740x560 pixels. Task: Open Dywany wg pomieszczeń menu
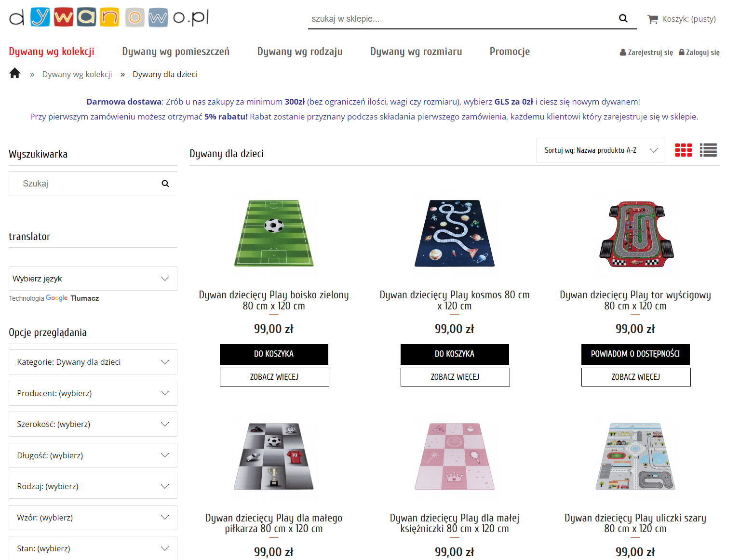[175, 52]
